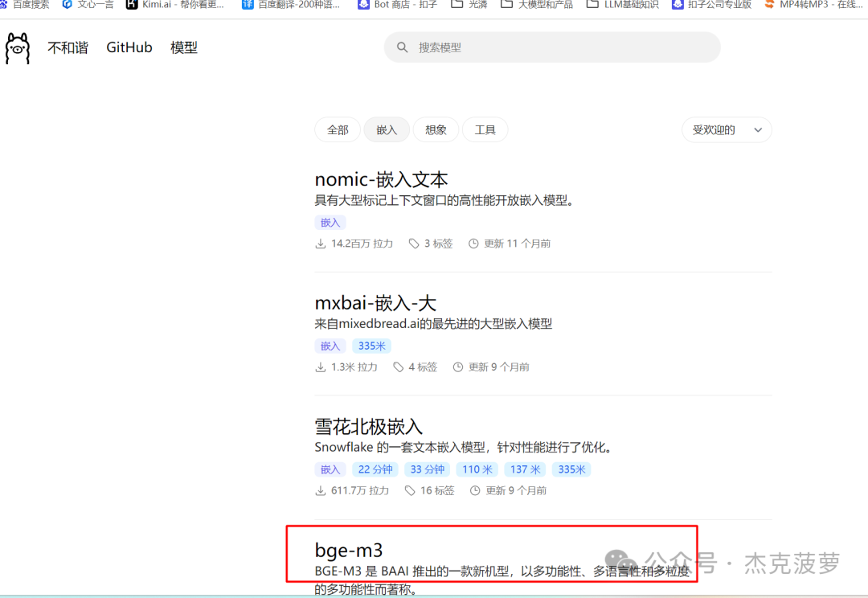The width and height of the screenshot is (868, 598).
Task: Open 文心一言 bookmark
Action: (88, 5)
